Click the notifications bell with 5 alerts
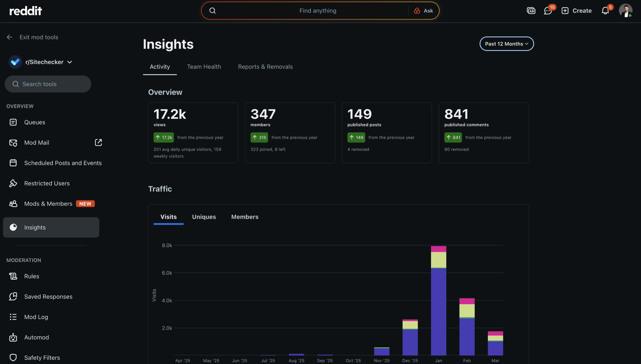The width and height of the screenshot is (641, 364). pyautogui.click(x=606, y=11)
